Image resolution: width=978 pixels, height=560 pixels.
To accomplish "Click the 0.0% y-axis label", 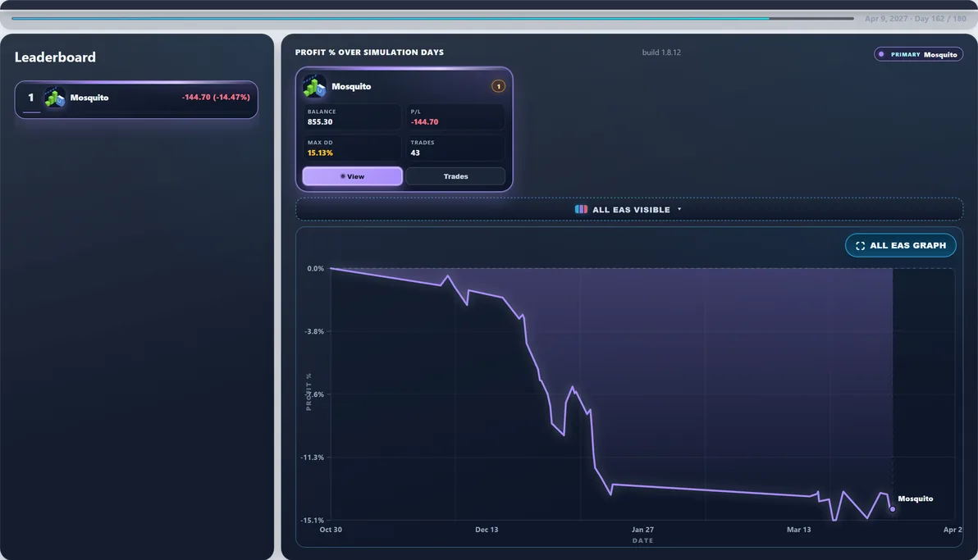I will (316, 269).
